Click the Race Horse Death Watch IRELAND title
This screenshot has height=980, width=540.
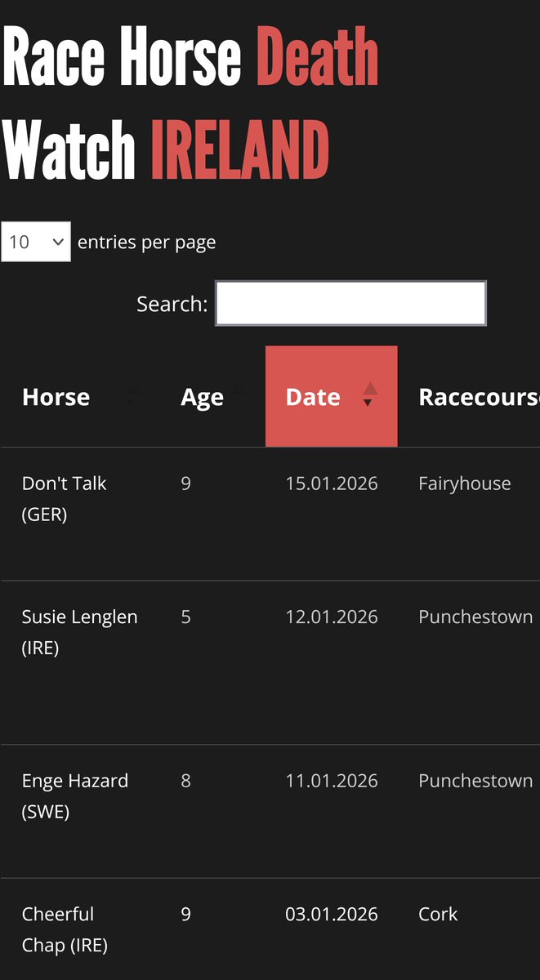click(x=190, y=103)
